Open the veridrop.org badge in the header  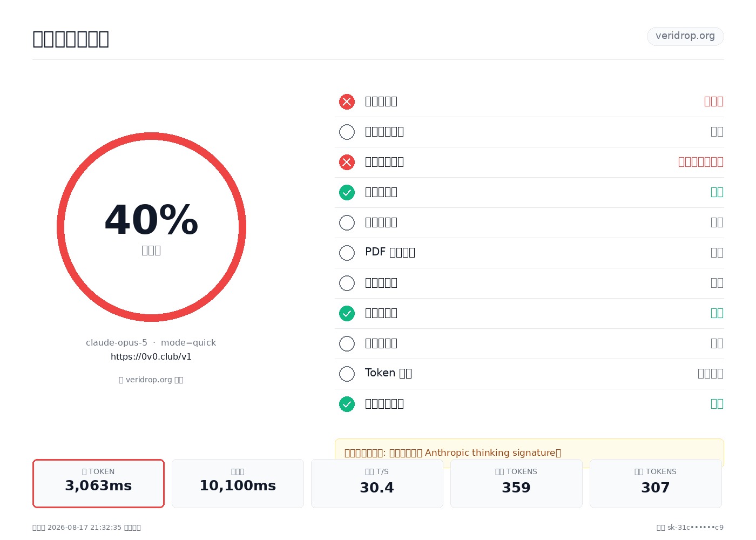click(x=685, y=36)
